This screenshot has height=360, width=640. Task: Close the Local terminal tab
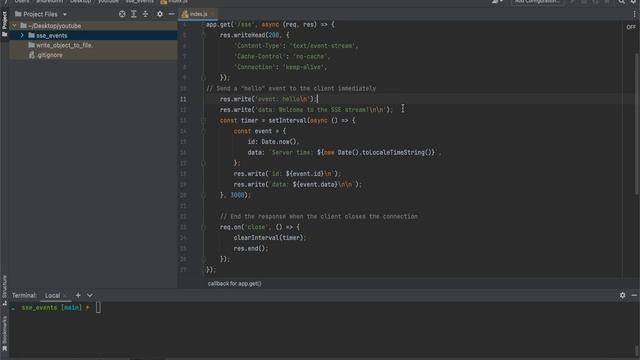[x=65, y=296]
